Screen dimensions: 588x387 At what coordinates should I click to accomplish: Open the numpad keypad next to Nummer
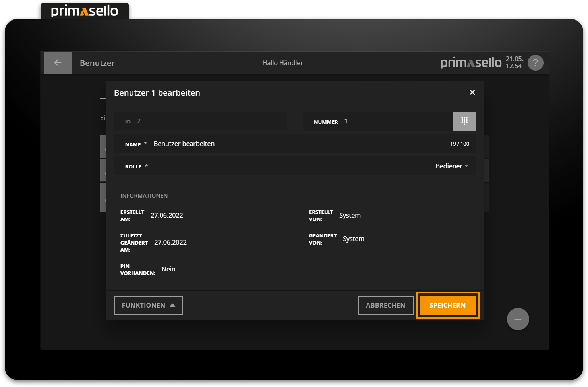[464, 121]
